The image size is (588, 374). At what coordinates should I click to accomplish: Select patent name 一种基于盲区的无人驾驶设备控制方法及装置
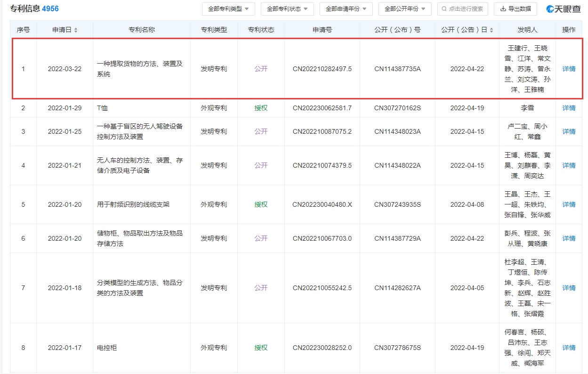[140, 131]
